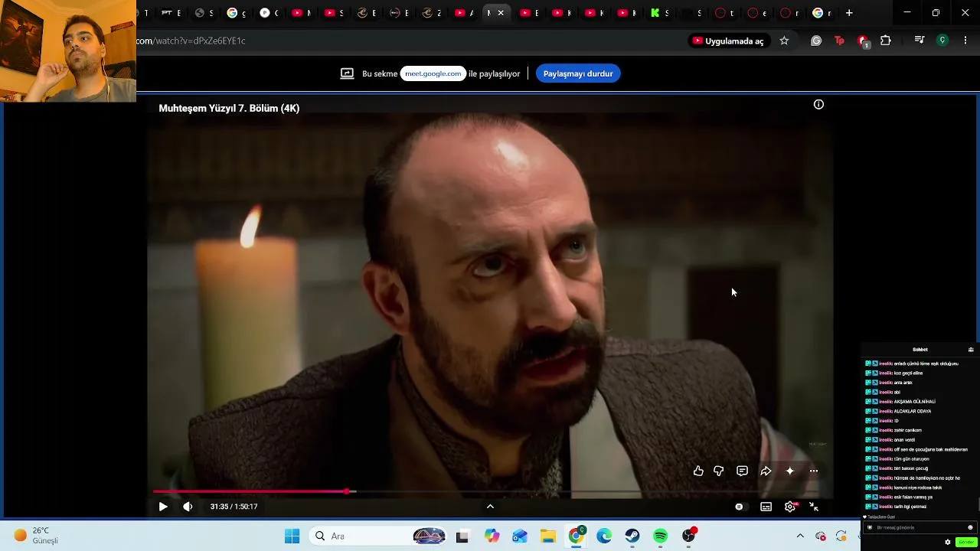The width and height of the screenshot is (980, 551).
Task: Open the sparkle AI ask icon
Action: point(790,471)
